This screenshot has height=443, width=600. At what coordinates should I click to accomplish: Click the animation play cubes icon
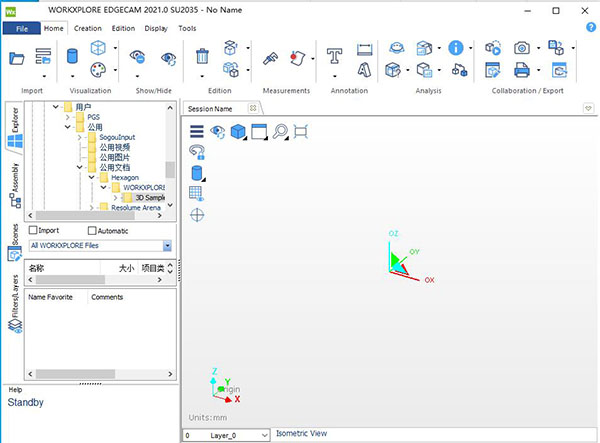click(493, 48)
